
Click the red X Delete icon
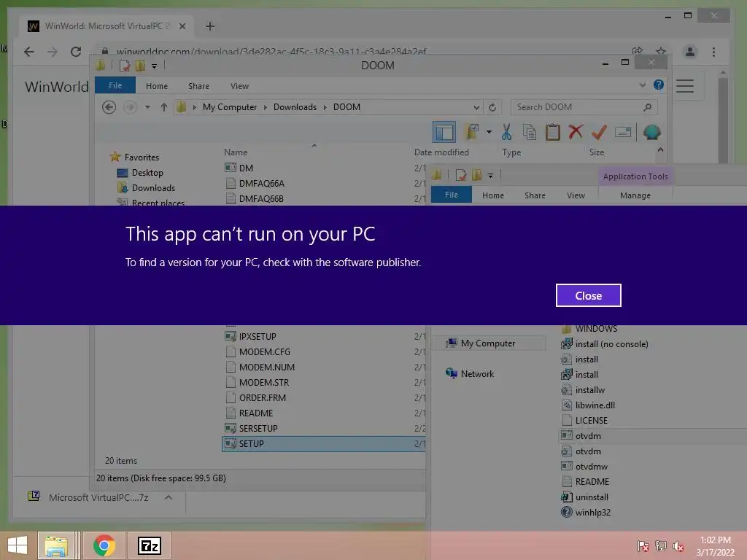pos(576,131)
